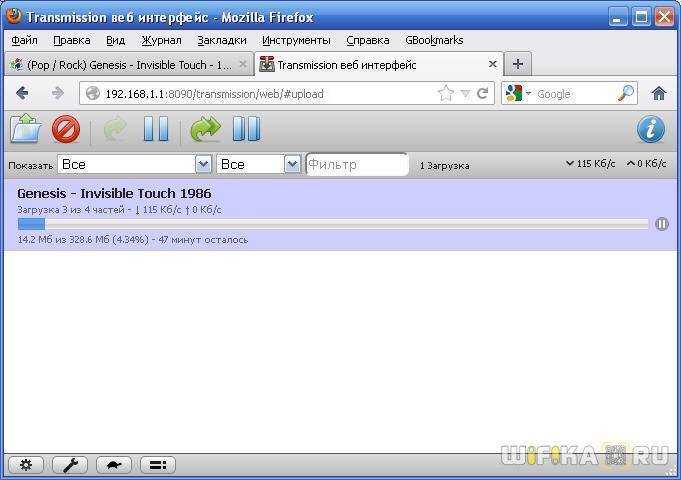This screenshot has width=681, height=480.
Task: Open the GBookmarks menu
Action: point(434,40)
